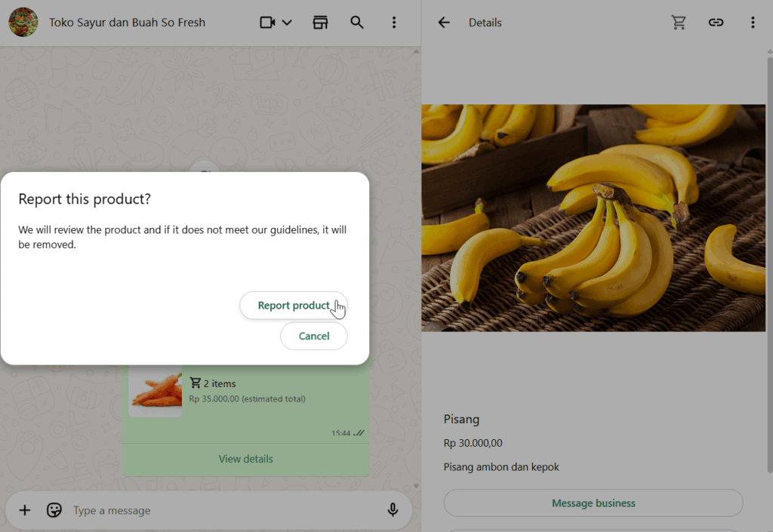Open the emoji sticker picker icon
The width and height of the screenshot is (773, 532).
[54, 511]
